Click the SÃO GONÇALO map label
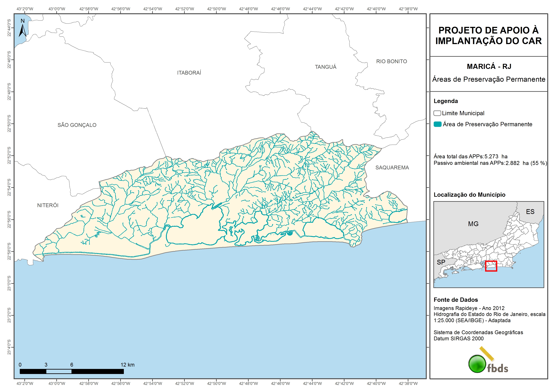 (77, 125)
